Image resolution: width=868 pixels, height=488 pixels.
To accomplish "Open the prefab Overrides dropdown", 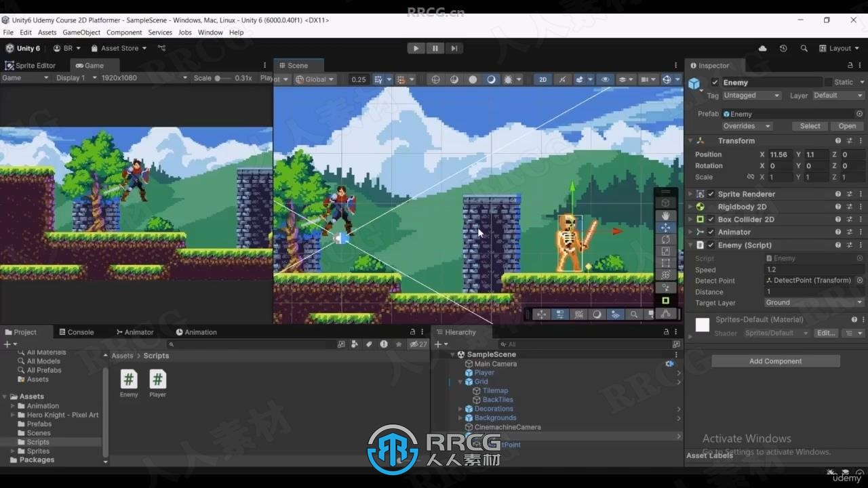I will (747, 126).
